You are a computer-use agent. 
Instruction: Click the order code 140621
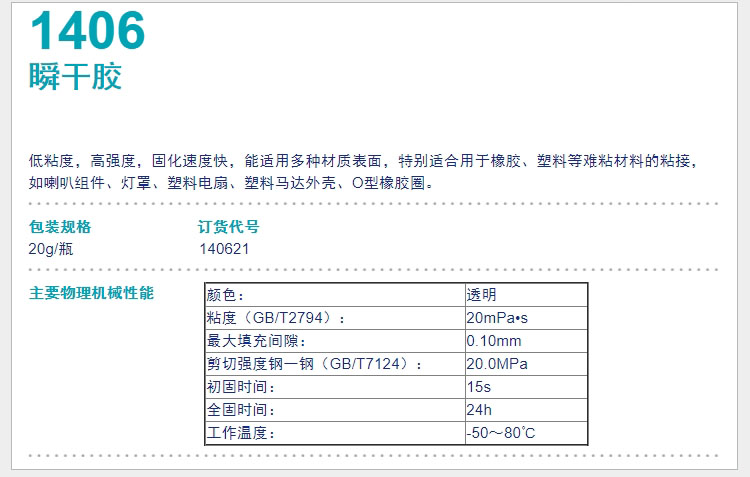click(x=224, y=249)
